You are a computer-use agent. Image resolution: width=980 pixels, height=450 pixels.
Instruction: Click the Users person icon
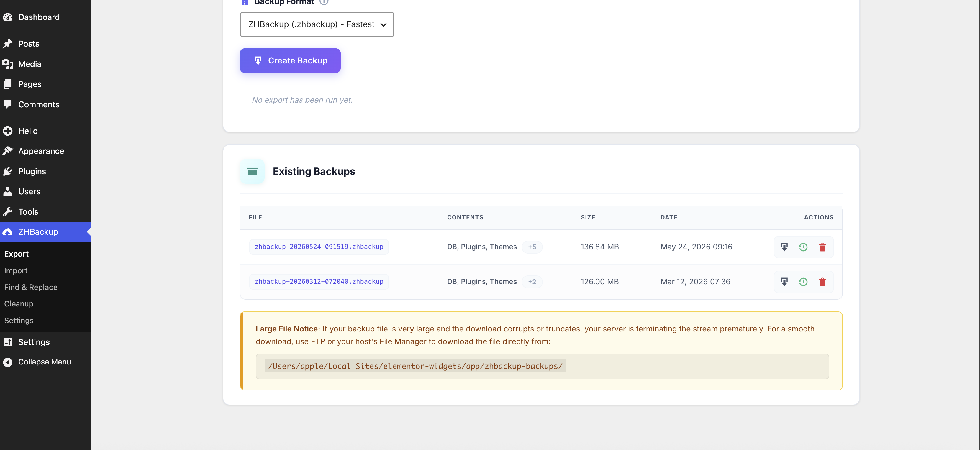tap(8, 191)
